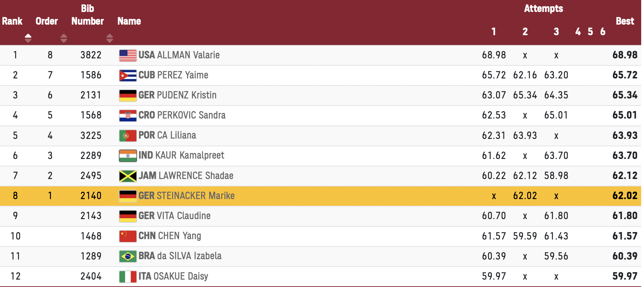Click Perkovic's best mark 65.01
Image resolution: width=644 pixels, height=287 pixels.
625,115
